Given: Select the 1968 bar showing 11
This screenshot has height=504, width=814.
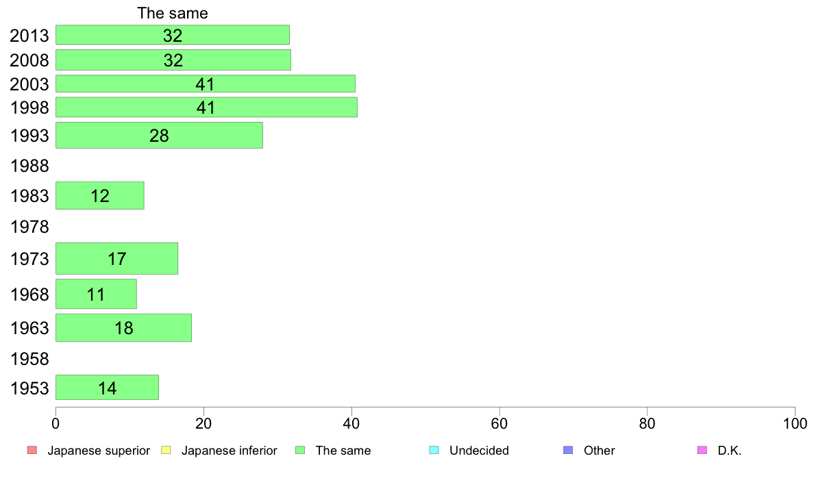Looking at the screenshot, I should pos(96,294).
